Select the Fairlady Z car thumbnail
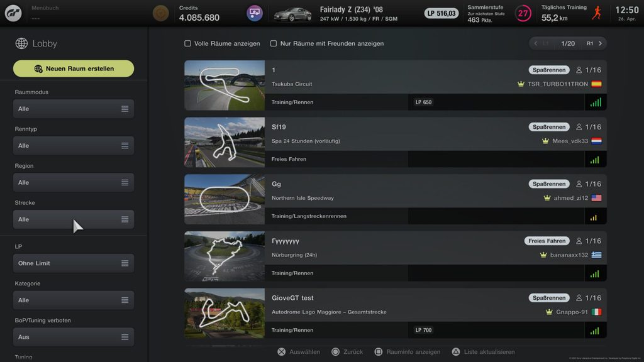 click(x=292, y=14)
